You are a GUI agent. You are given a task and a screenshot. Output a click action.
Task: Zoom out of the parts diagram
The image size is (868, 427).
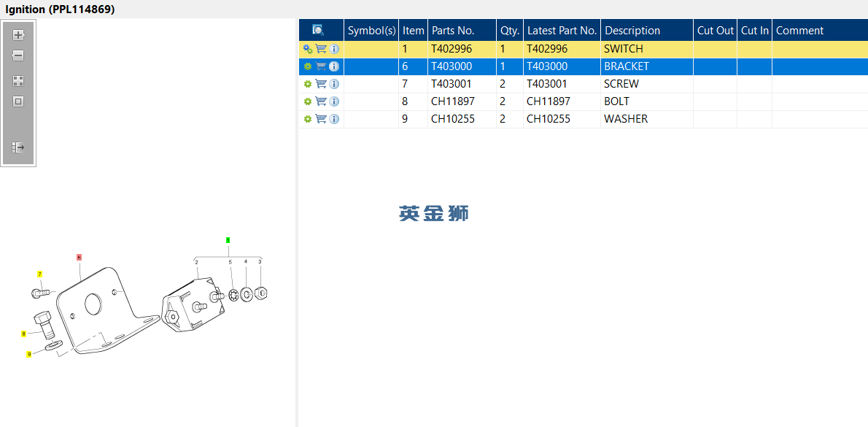(x=18, y=55)
